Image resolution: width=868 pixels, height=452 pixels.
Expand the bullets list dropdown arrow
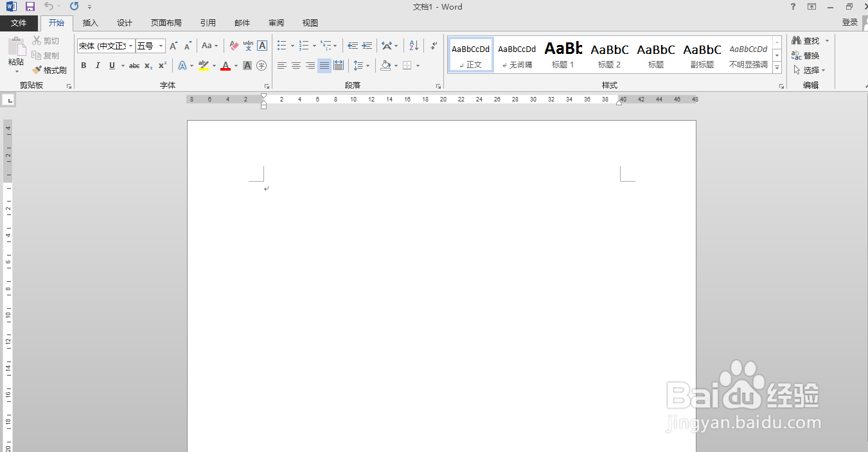tap(292, 46)
